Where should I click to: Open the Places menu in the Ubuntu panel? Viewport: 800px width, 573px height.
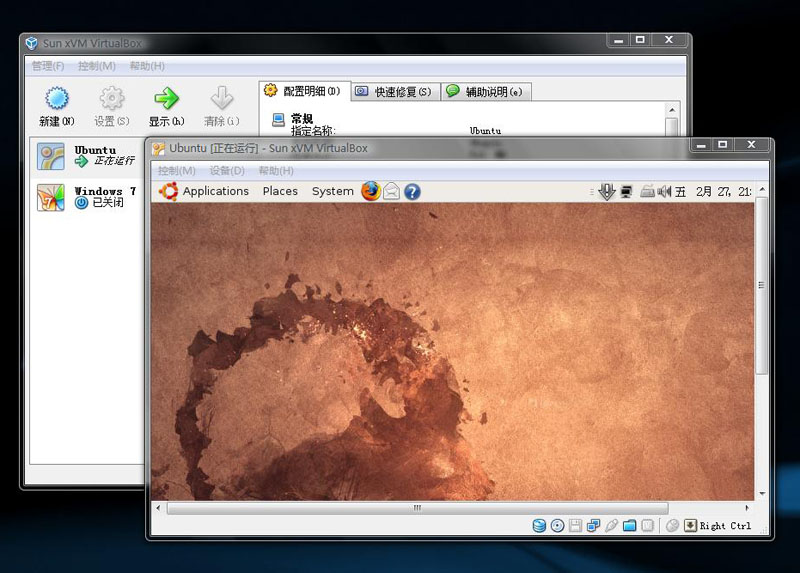(x=280, y=191)
